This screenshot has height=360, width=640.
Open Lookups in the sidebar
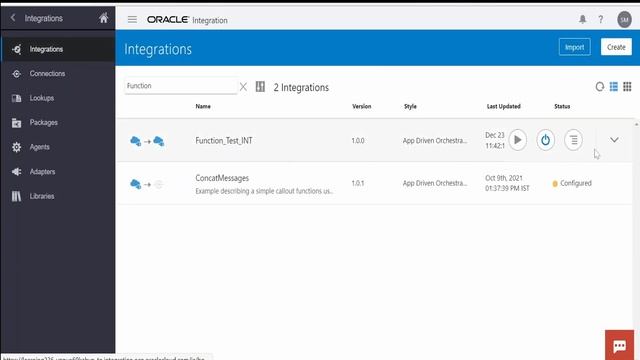click(x=58, y=98)
